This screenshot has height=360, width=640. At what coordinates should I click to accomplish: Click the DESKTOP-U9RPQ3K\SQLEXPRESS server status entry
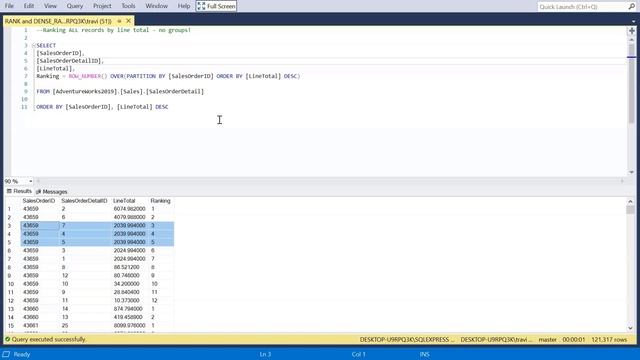click(407, 339)
